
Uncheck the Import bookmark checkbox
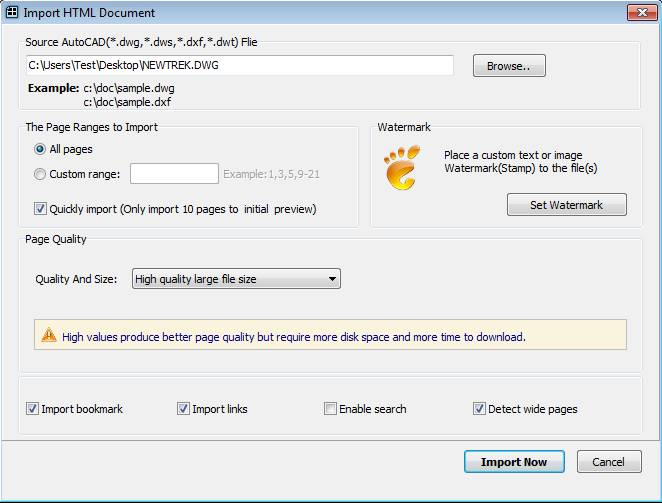pos(33,409)
